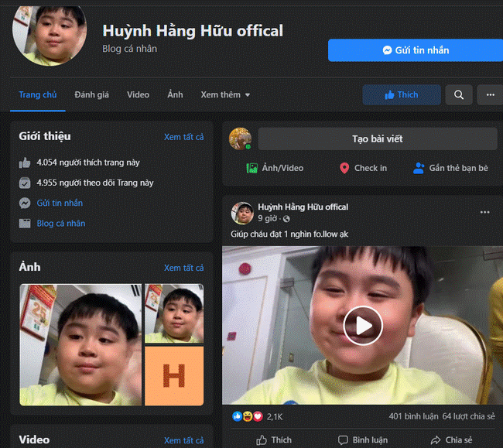The height and width of the screenshot is (448, 503).
Task: Click the heart reaction icon on post
Action: [x=258, y=416]
